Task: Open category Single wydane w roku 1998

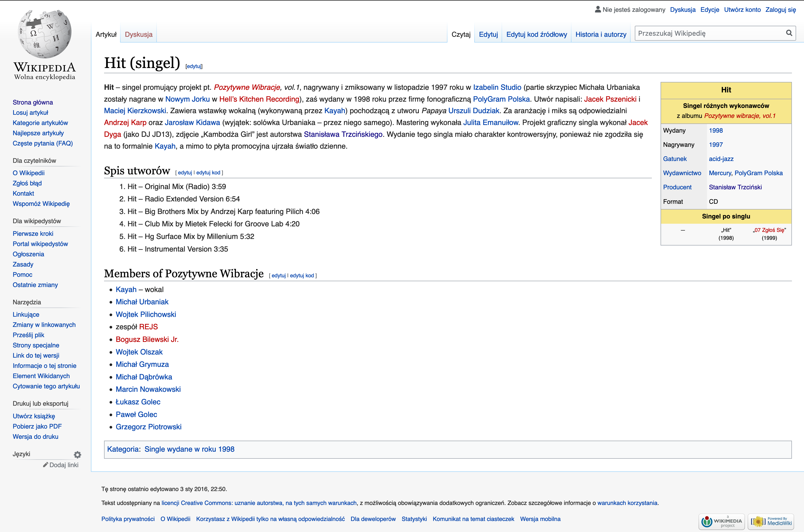Action: (x=189, y=449)
